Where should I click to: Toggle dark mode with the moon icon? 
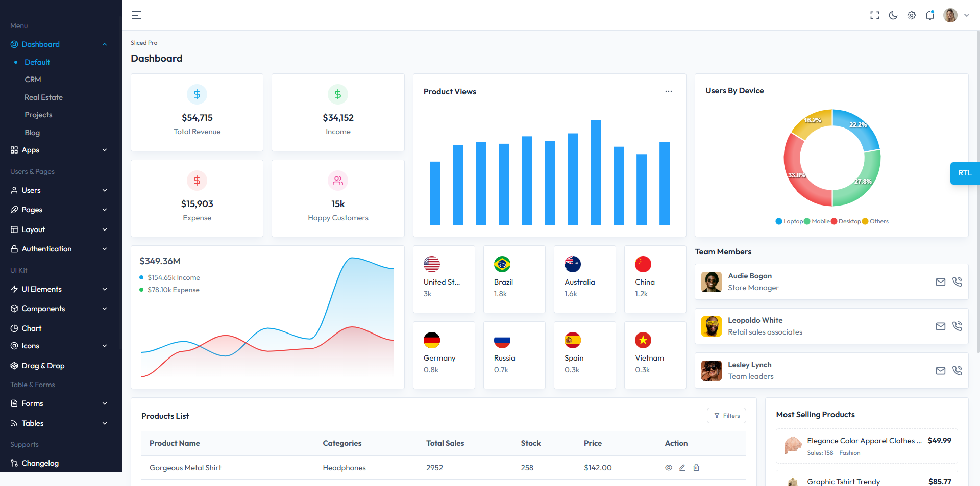[x=893, y=15]
